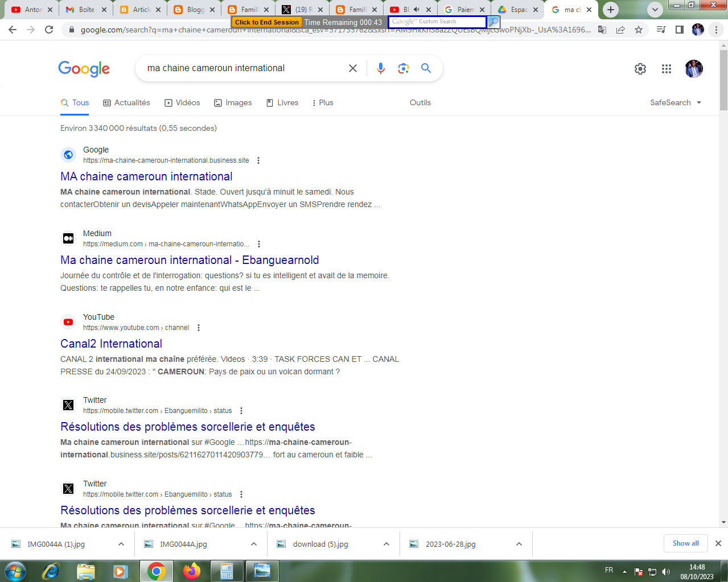Open Chrome tab search chevron
This screenshot has height=582, width=728.
[x=655, y=10]
